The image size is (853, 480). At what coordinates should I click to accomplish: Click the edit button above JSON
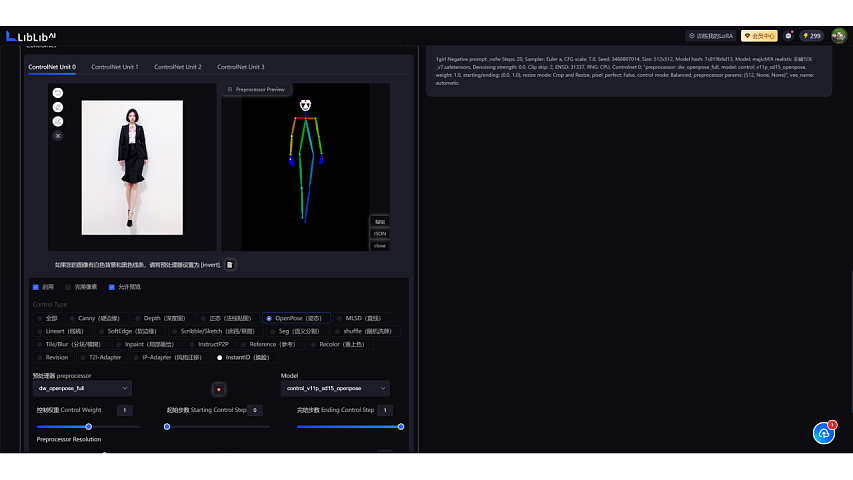coord(380,221)
